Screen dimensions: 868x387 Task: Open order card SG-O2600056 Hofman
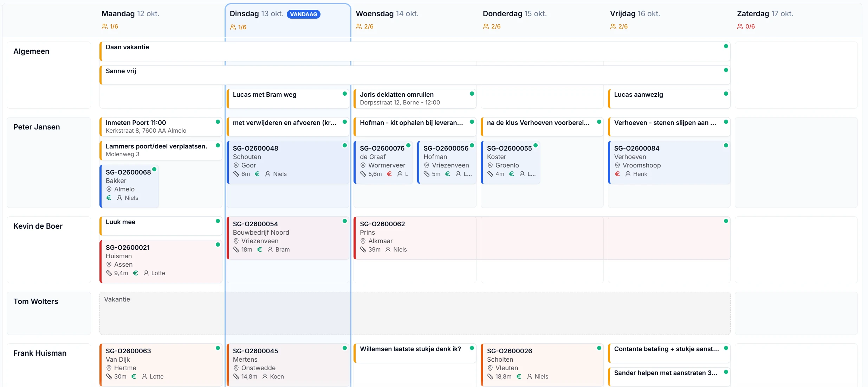(x=447, y=162)
